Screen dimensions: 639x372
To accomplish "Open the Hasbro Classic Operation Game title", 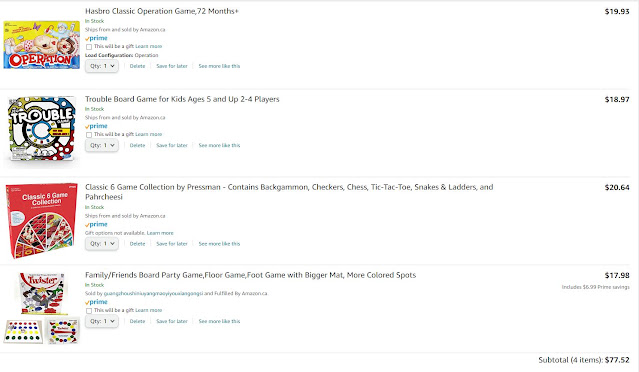I will point(162,11).
